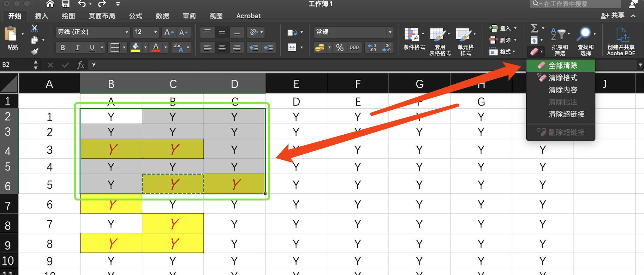Click the merge cells icon
644x275 pixels.
tap(292, 48)
